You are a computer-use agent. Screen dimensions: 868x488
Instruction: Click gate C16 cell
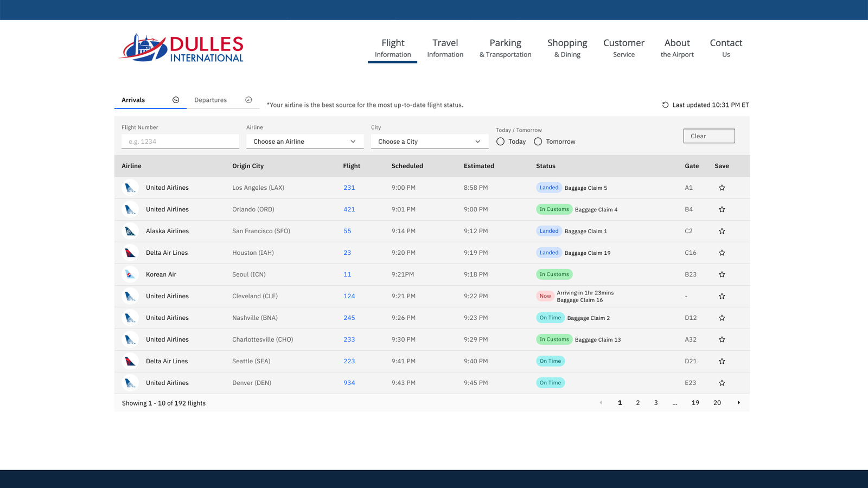tap(691, 253)
